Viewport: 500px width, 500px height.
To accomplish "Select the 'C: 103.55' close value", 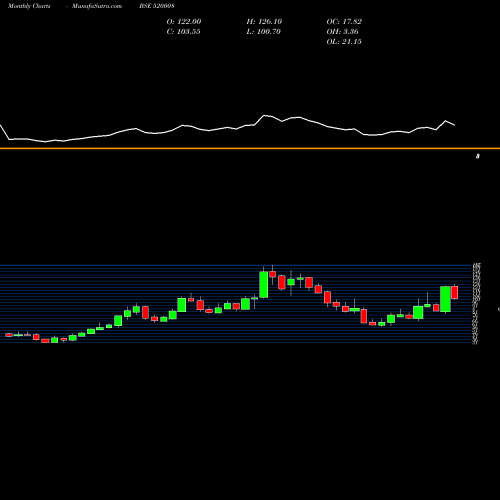I will coord(183,32).
